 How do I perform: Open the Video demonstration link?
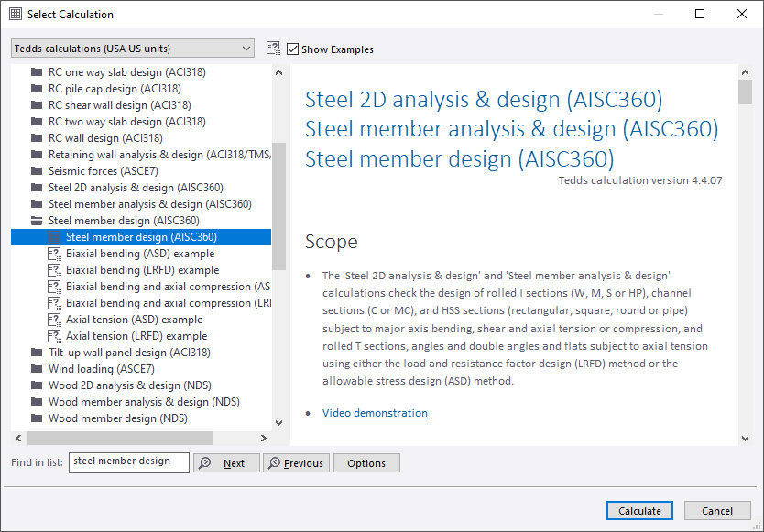[x=375, y=413]
